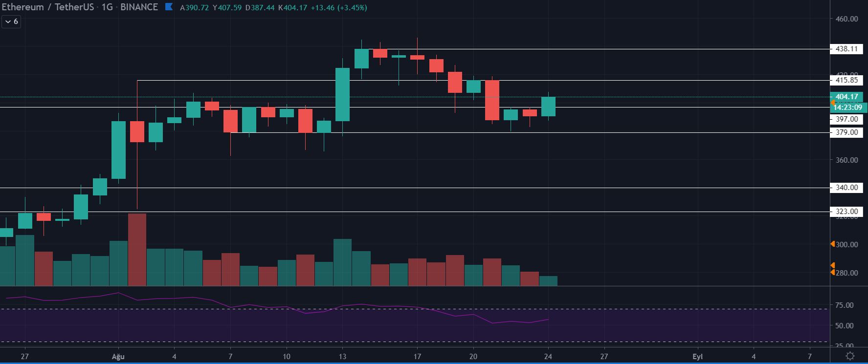Click the high value Y407.59

227,8
